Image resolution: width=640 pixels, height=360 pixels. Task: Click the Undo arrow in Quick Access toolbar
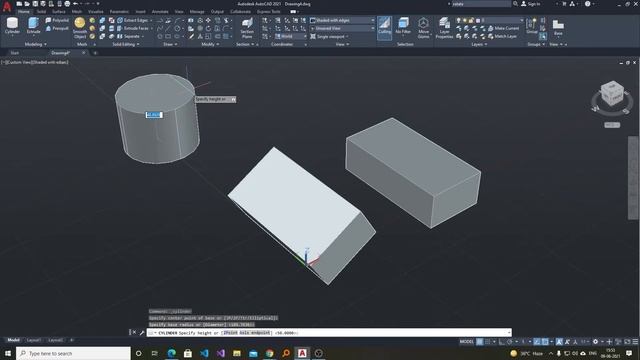(76, 4)
